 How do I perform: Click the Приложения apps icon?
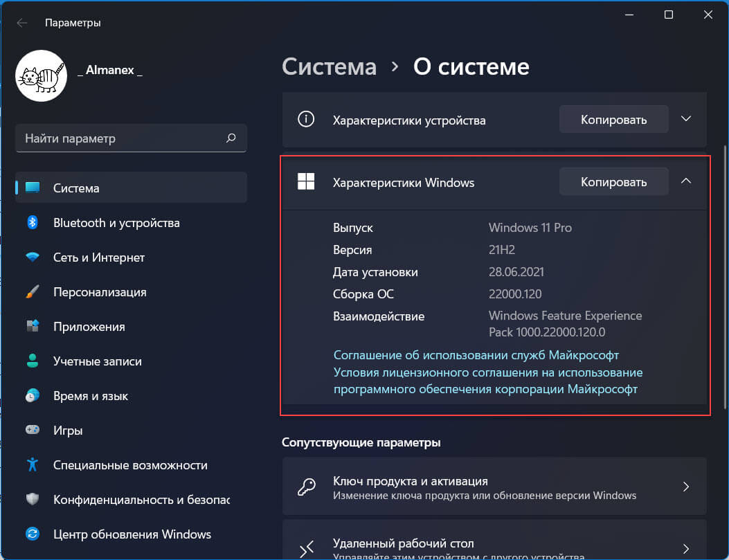click(33, 326)
